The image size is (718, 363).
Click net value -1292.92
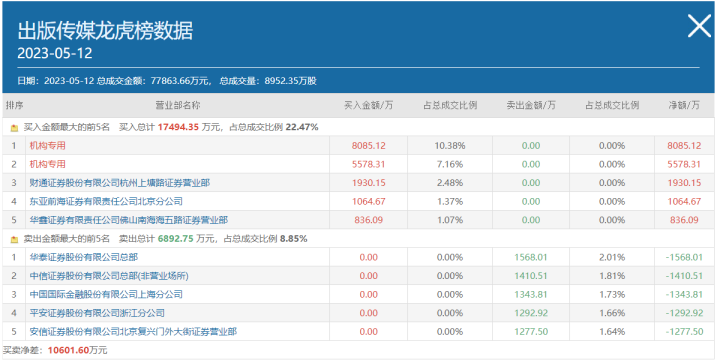click(x=684, y=313)
